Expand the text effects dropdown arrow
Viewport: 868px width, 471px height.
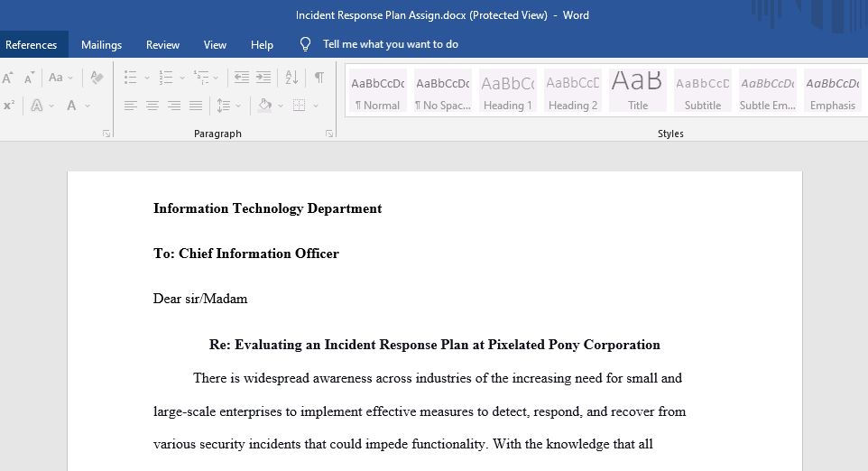[x=51, y=106]
